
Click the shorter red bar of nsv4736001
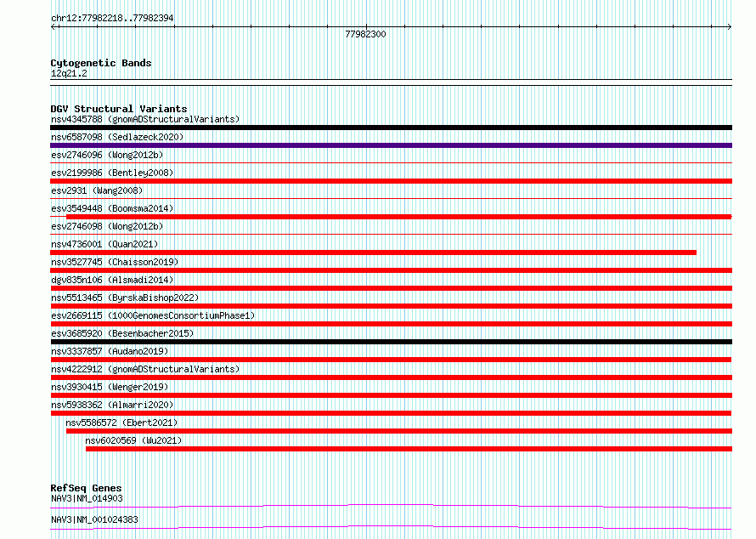coord(373,252)
